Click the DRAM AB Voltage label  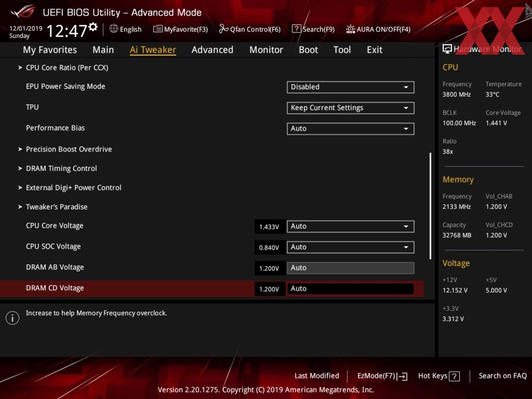pyautogui.click(x=55, y=267)
